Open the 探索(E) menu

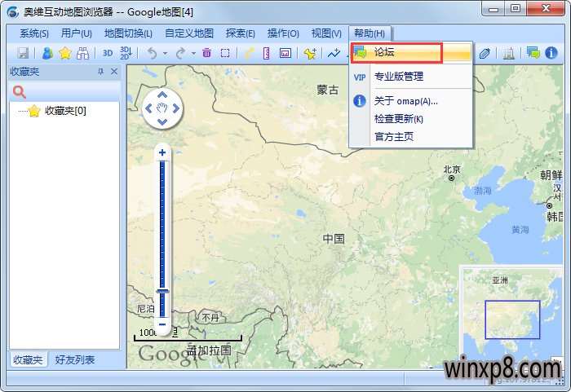240,33
